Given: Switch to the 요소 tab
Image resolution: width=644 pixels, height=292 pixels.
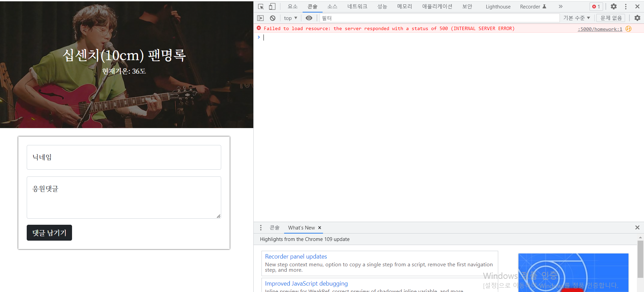Looking at the screenshot, I should (293, 7).
